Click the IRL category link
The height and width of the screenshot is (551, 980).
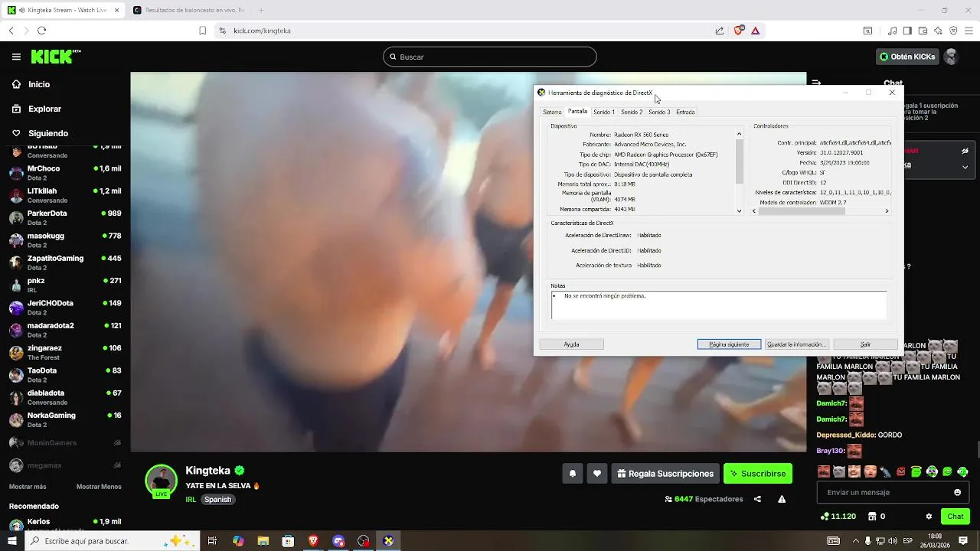pos(191,499)
